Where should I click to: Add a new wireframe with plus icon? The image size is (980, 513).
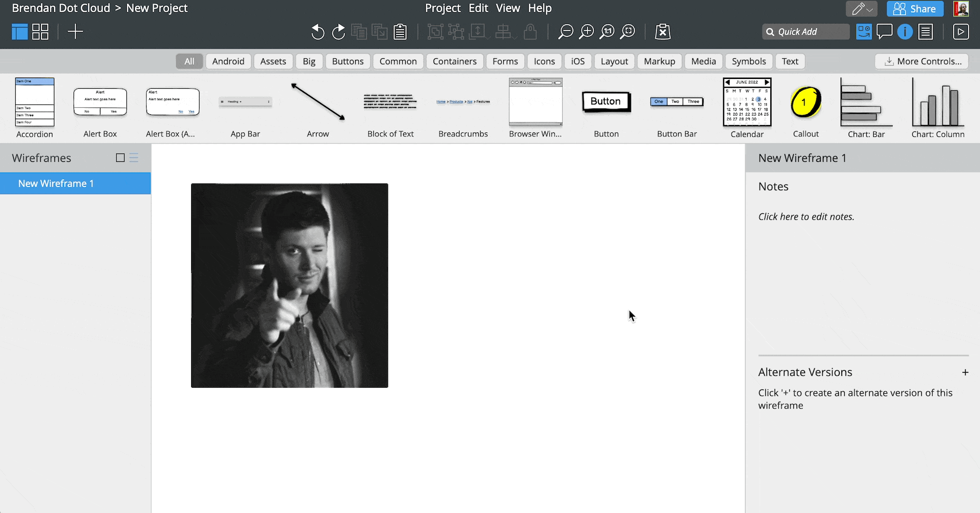(x=75, y=32)
